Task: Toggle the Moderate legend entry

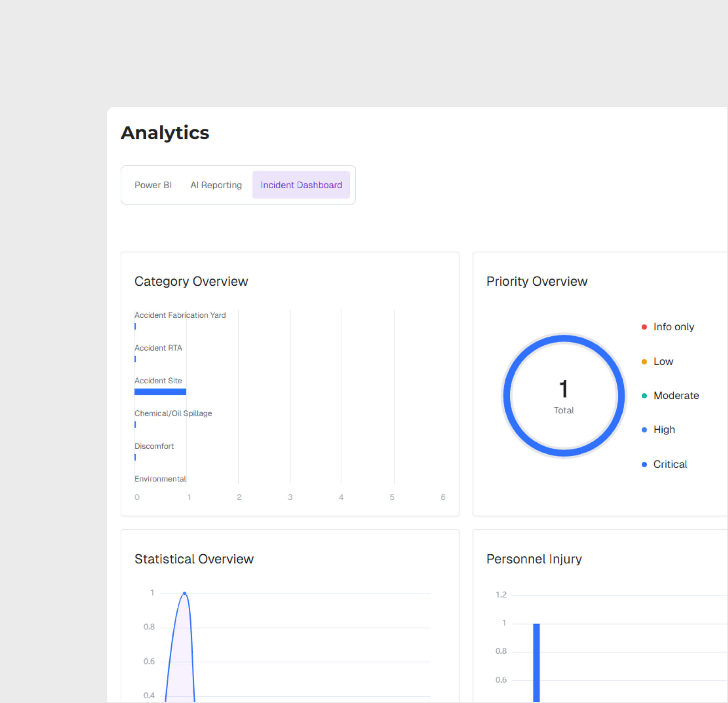Action: point(676,396)
